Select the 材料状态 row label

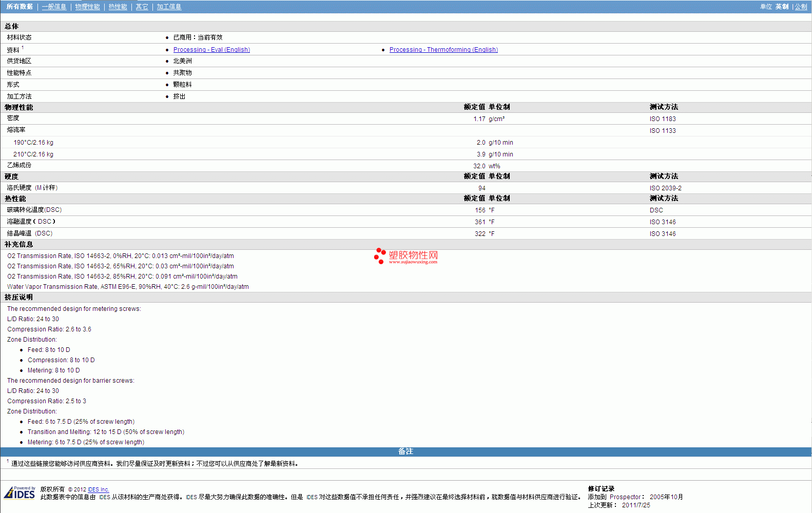click(x=19, y=37)
